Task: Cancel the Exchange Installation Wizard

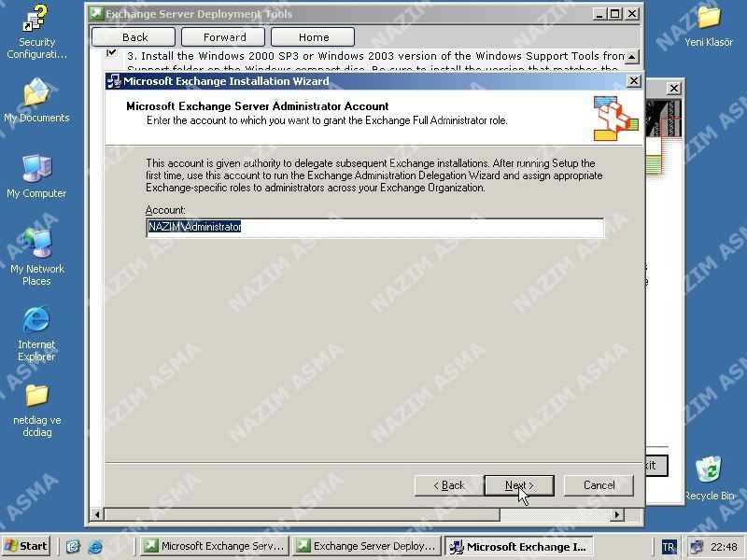Action: pos(599,485)
